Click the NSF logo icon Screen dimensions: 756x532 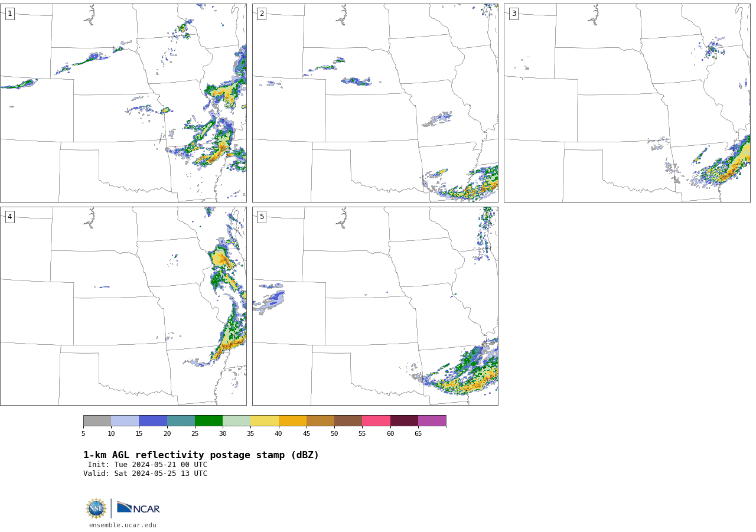[x=96, y=508]
